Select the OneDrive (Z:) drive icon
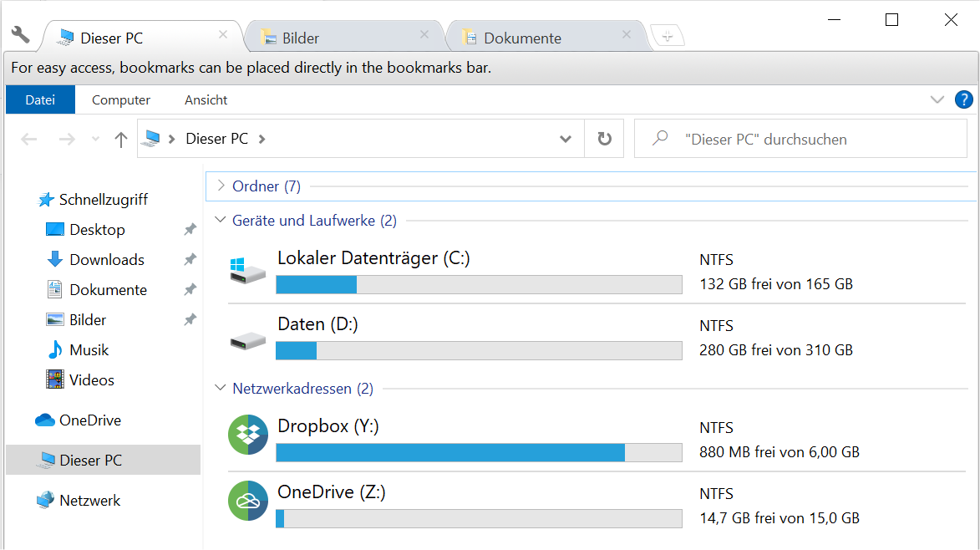 248,501
